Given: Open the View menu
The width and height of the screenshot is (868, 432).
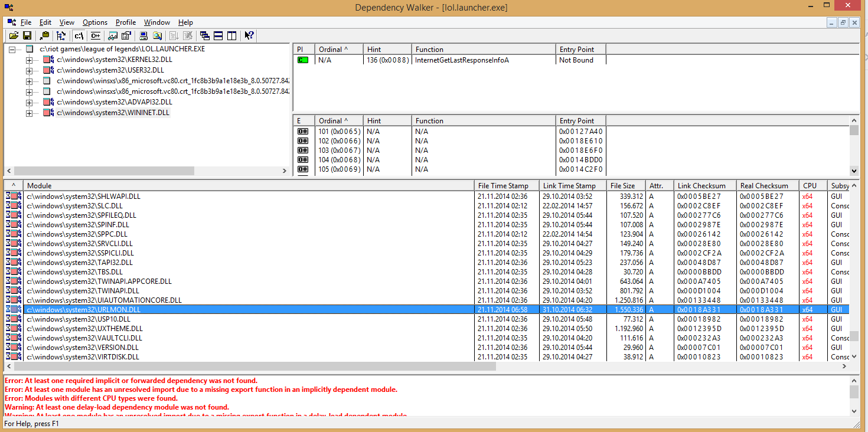Looking at the screenshot, I should point(67,22).
